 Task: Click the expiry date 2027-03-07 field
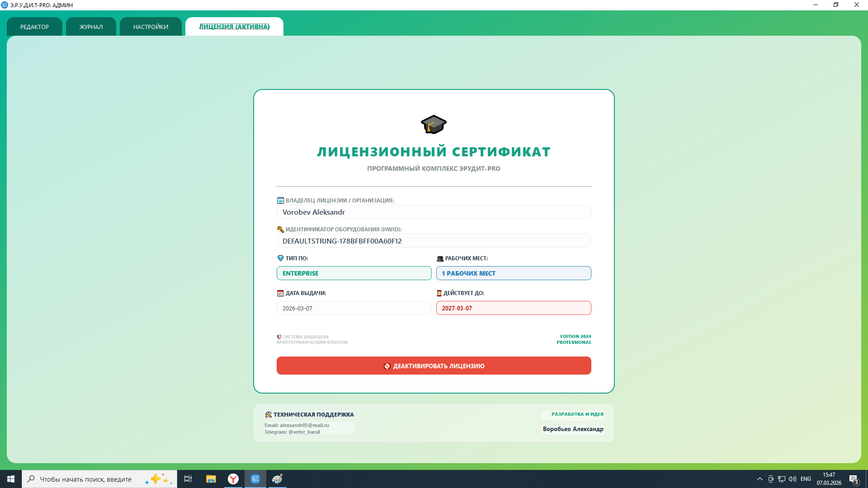point(514,308)
